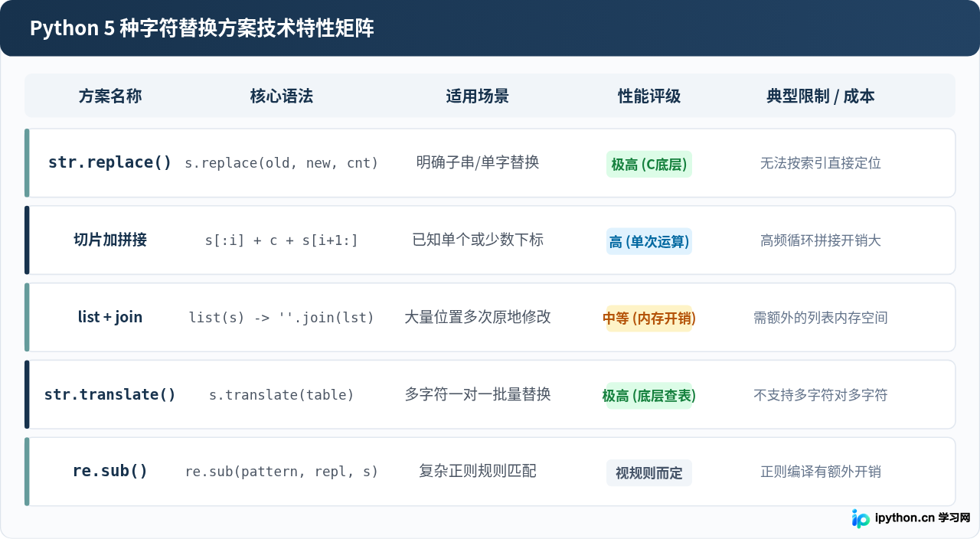Click the '性能评级' column header

[x=649, y=96]
